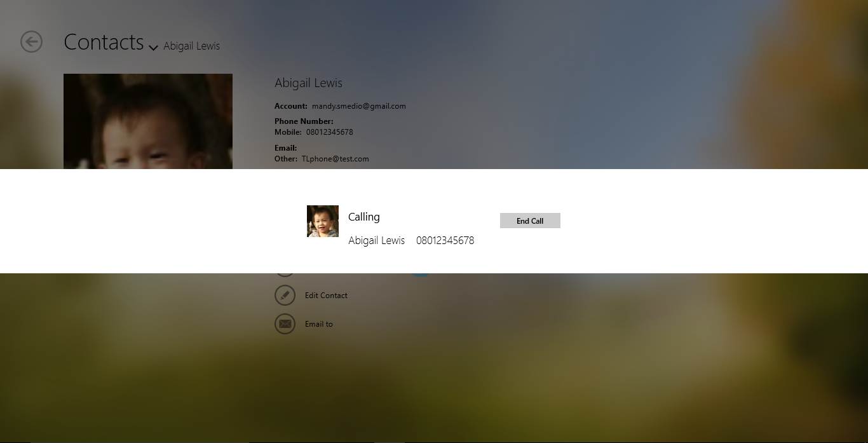Click the small caller photo in call banner
This screenshot has height=443, width=868.
click(x=323, y=221)
